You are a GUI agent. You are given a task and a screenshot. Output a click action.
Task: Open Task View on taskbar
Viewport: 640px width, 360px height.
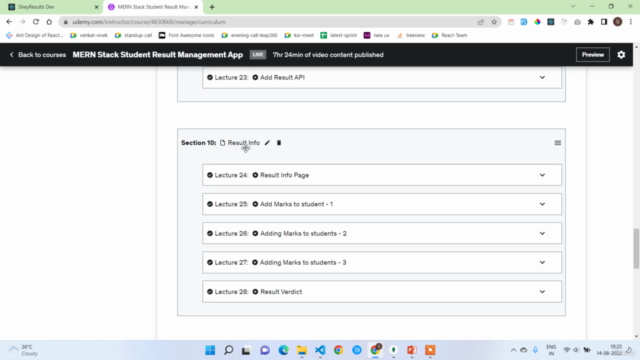point(246,350)
